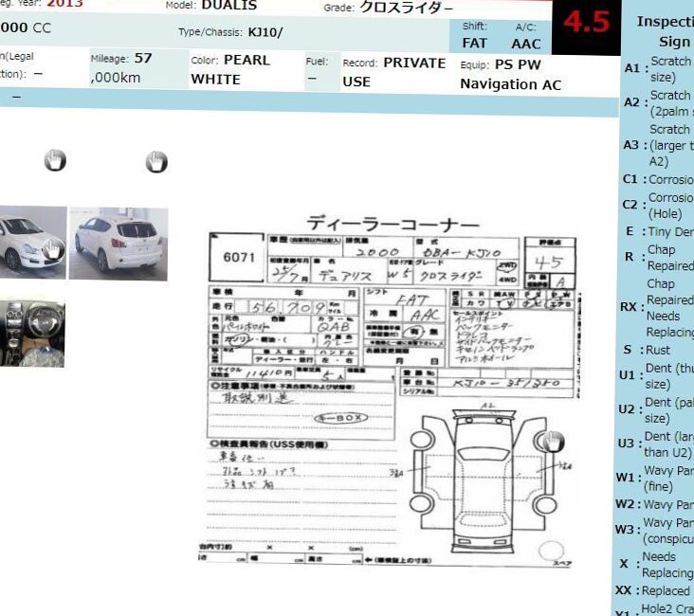Click the Color value PEARL WHITE
This screenshot has width=694, height=616.
point(230,69)
